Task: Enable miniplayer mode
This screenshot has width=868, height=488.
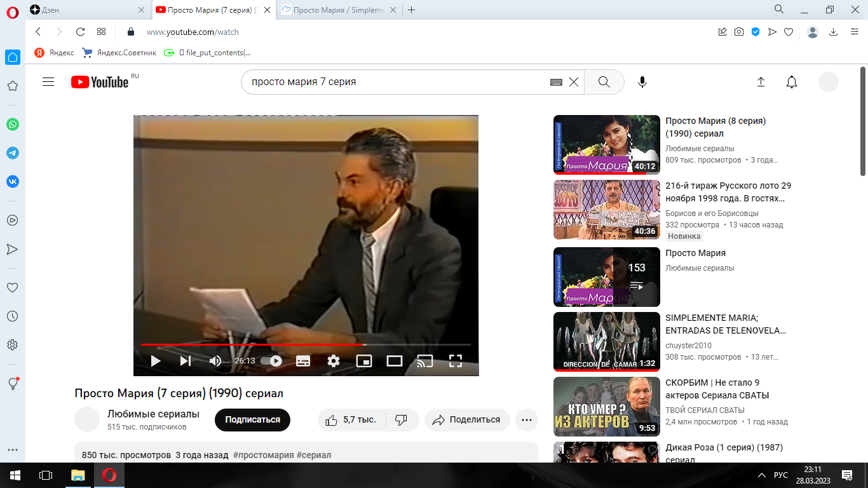Action: [364, 361]
